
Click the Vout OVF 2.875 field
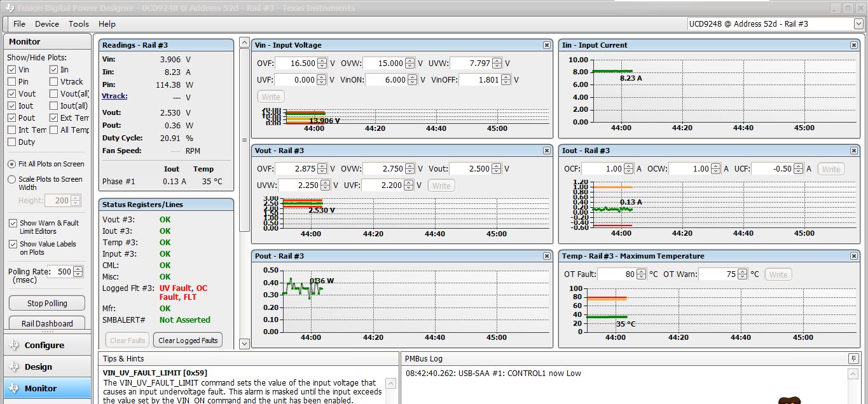point(296,169)
